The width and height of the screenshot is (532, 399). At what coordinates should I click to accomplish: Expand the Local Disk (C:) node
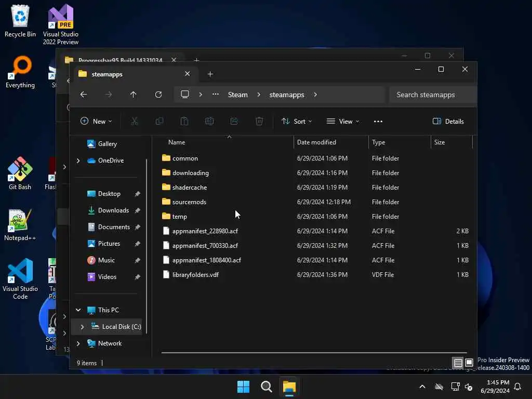coord(82,327)
